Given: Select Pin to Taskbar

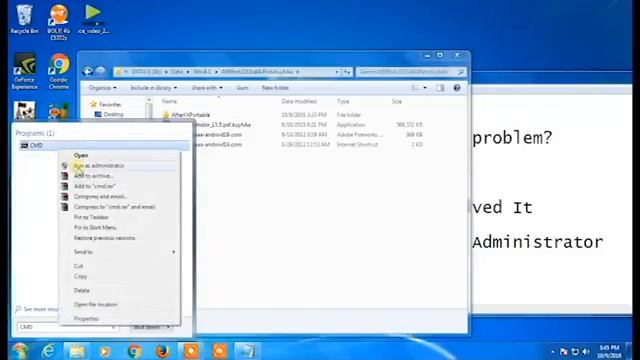Looking at the screenshot, I should (x=91, y=217).
